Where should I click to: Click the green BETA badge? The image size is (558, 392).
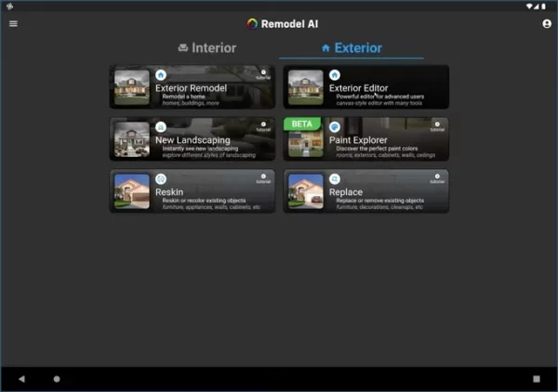coord(301,124)
